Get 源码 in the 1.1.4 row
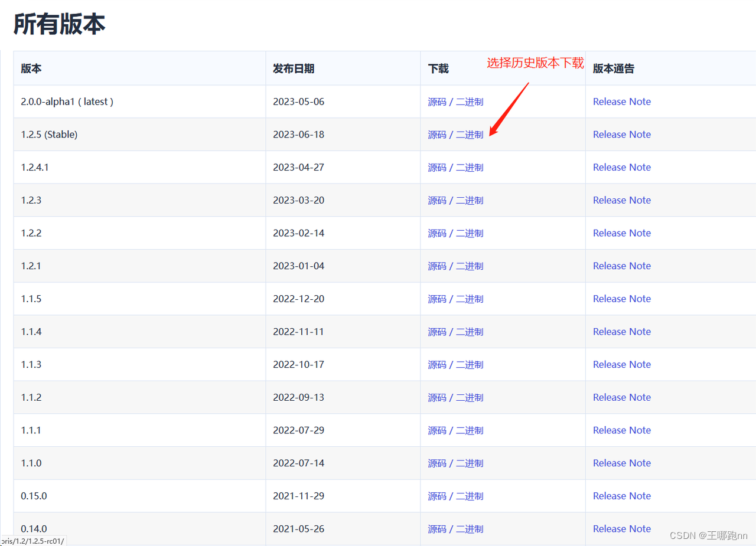The width and height of the screenshot is (756, 546). tap(437, 332)
